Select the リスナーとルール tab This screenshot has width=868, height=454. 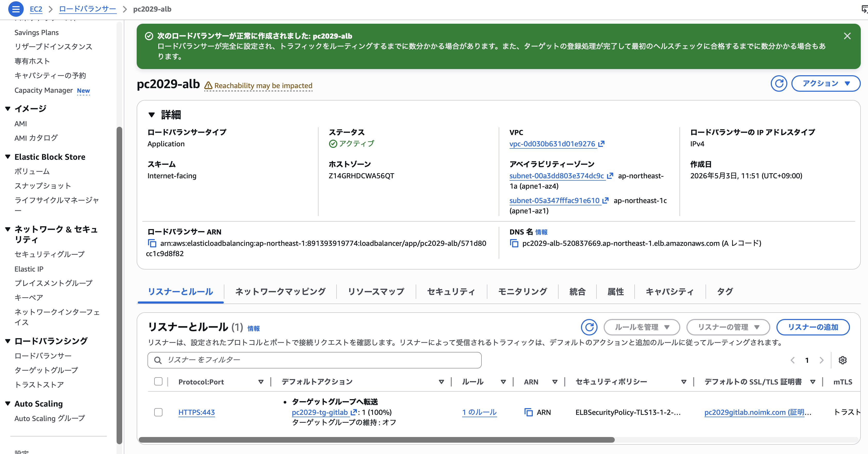180,292
